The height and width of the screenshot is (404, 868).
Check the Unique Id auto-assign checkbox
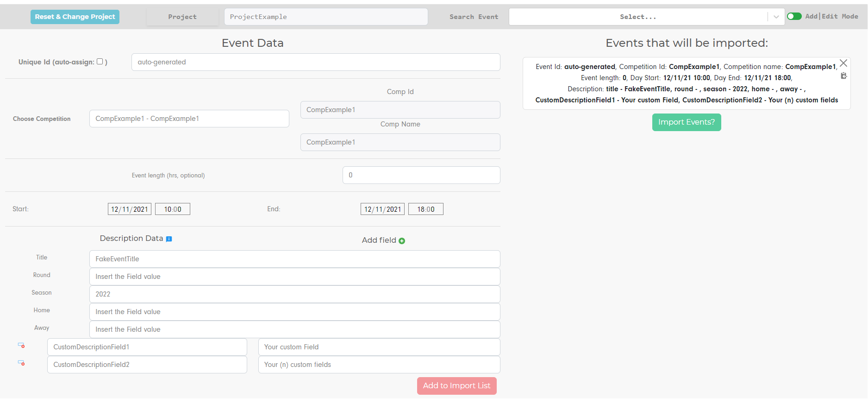pos(100,62)
